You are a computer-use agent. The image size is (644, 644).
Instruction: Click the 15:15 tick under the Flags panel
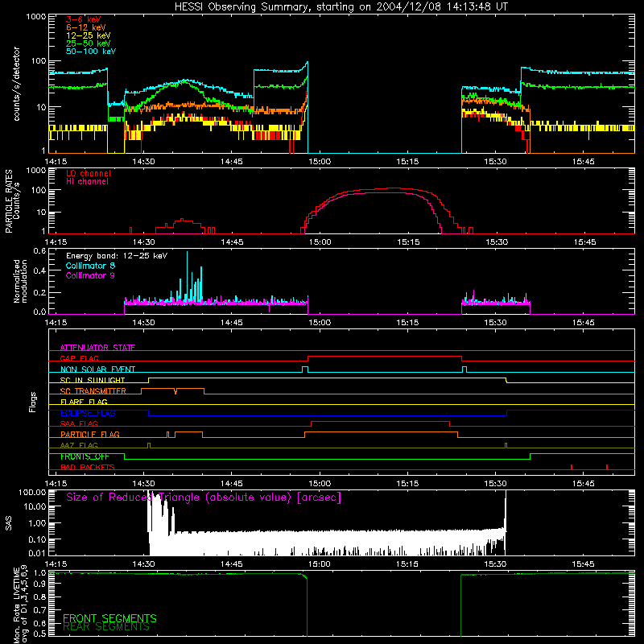point(407,484)
